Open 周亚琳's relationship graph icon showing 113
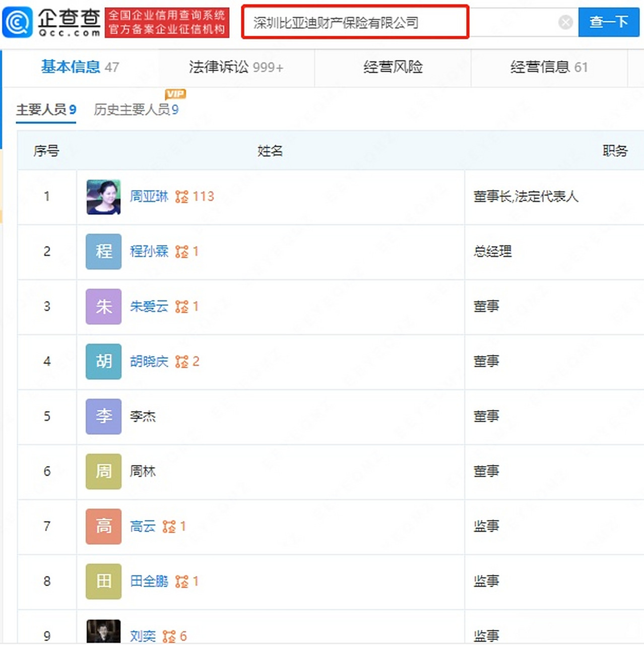Viewport: 644px width, 645px height. (183, 197)
